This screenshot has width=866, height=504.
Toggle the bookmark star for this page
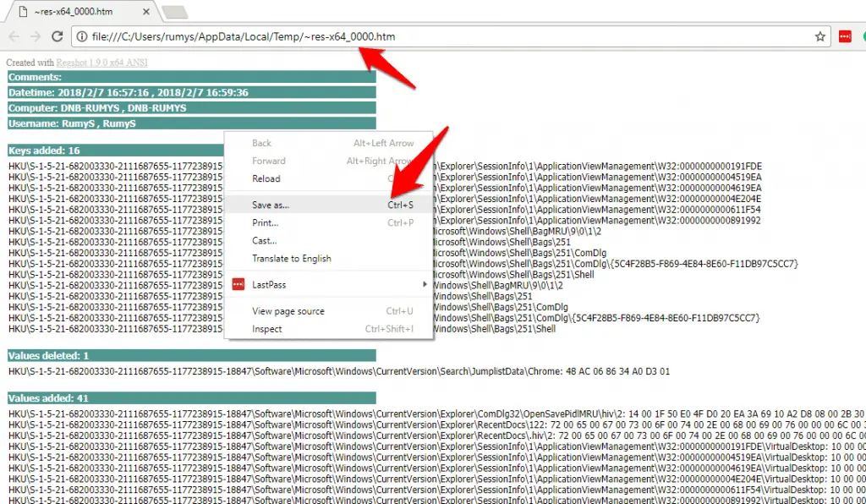pyautogui.click(x=821, y=37)
